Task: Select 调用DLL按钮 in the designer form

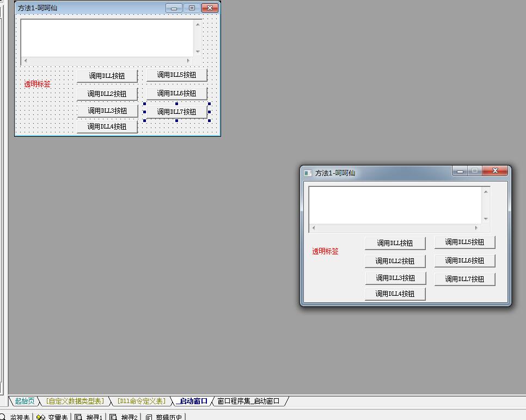Action: point(107,76)
